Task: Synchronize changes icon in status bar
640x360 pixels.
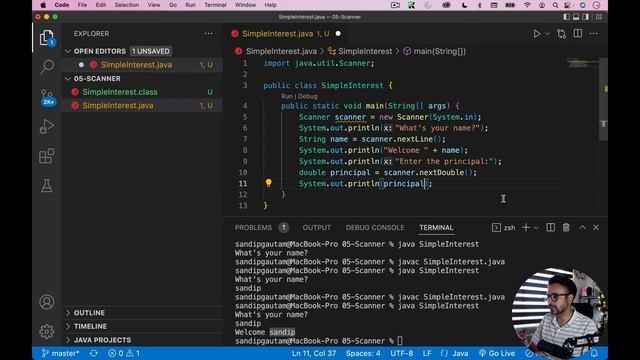Action: pyautogui.click(x=93, y=353)
